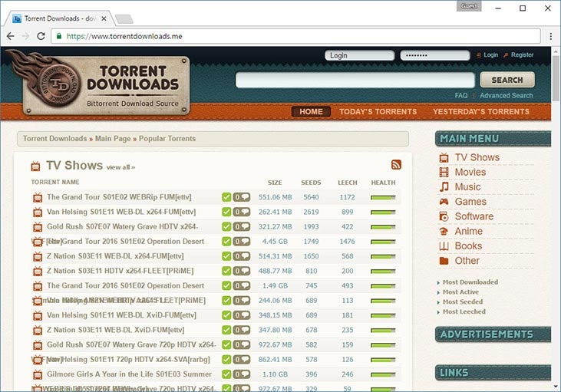The image size is (561, 392).
Task: Click the SEEDS column header
Action: pyautogui.click(x=311, y=183)
